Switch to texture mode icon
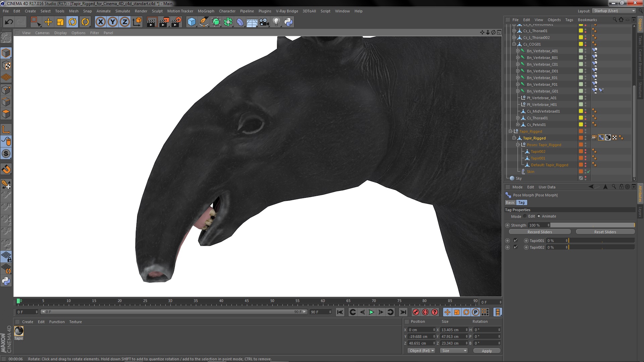 point(6,65)
